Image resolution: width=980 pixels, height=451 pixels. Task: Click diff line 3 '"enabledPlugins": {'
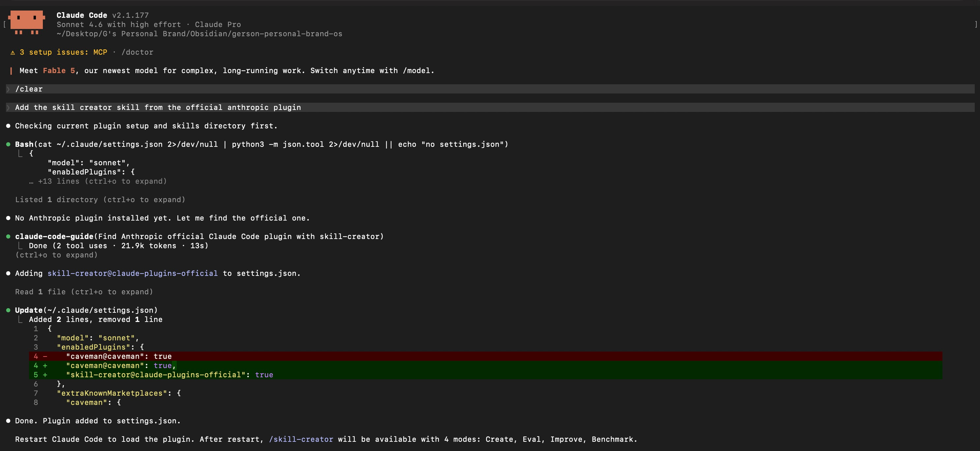(x=101, y=347)
